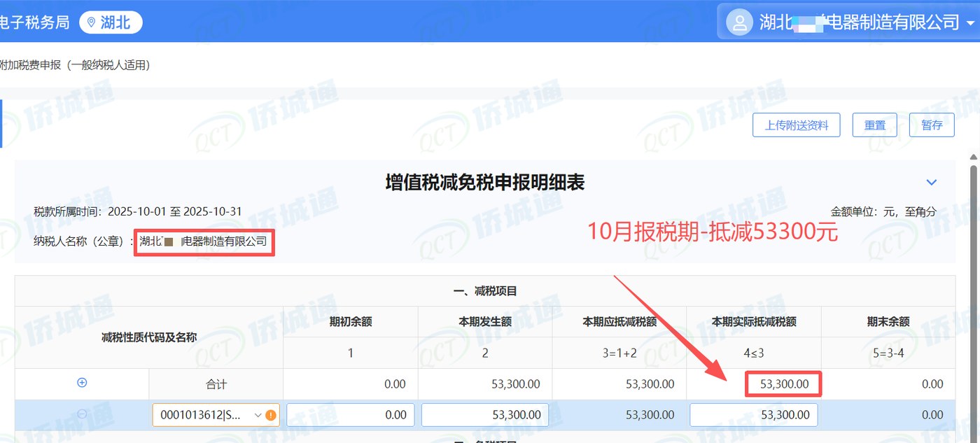
Task: Click the 期初余额 input showing 0.00
Action: (351, 415)
